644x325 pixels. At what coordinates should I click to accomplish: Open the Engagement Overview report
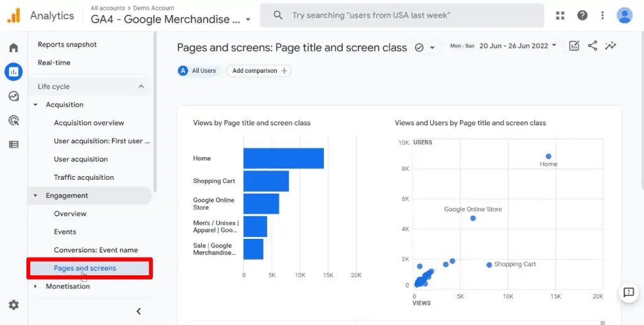(x=70, y=213)
